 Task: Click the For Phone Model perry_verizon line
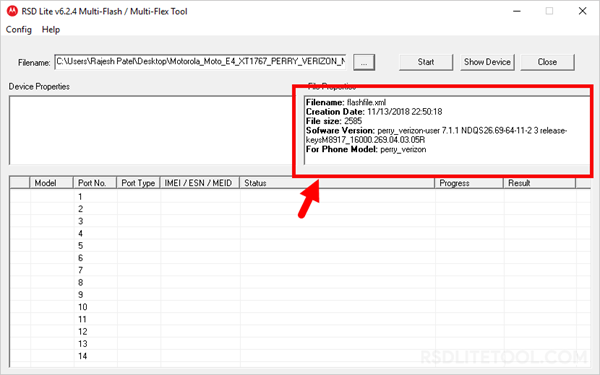(366, 149)
